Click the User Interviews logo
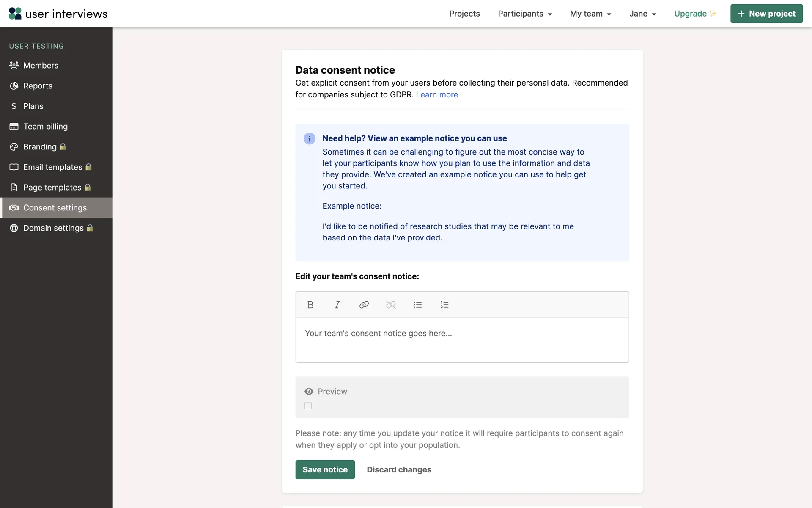 coord(58,14)
